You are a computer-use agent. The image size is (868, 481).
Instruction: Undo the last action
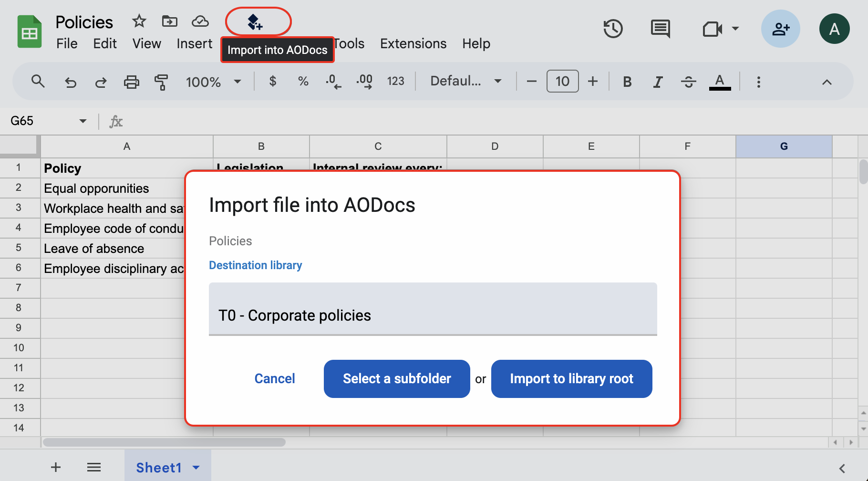[x=70, y=82]
